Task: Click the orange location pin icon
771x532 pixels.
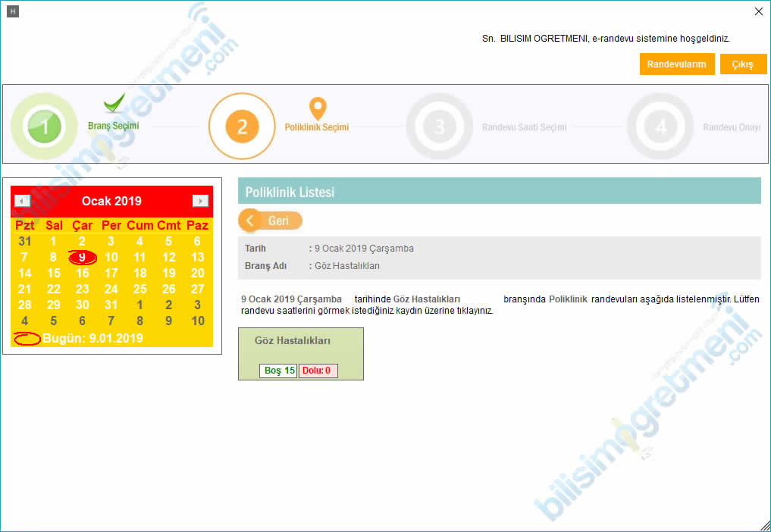Action: (x=317, y=108)
